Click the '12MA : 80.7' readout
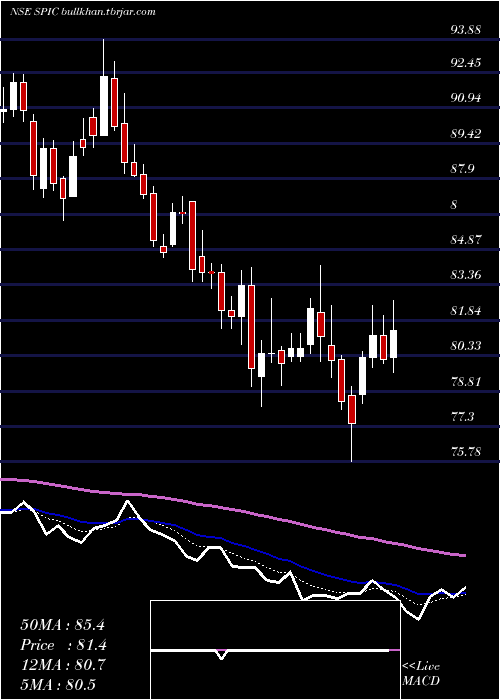Screen dimensions: 500x700 click(62, 665)
